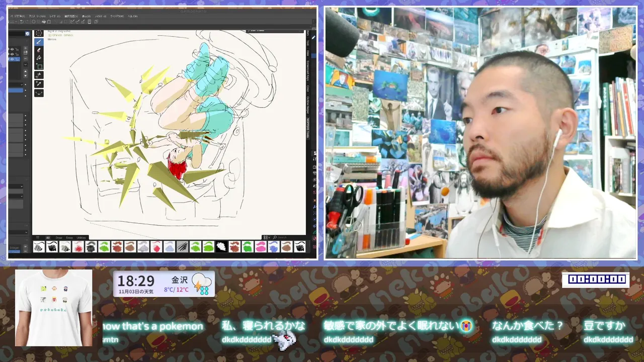Open the layer specials chevron menu

(x=26, y=64)
